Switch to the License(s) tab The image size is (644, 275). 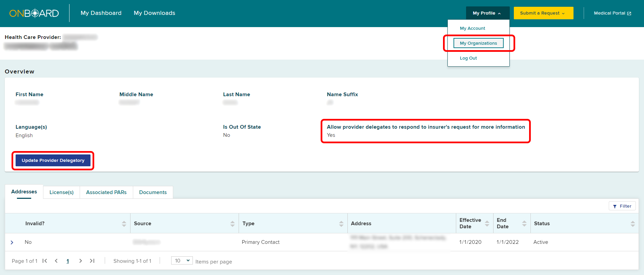(61, 192)
